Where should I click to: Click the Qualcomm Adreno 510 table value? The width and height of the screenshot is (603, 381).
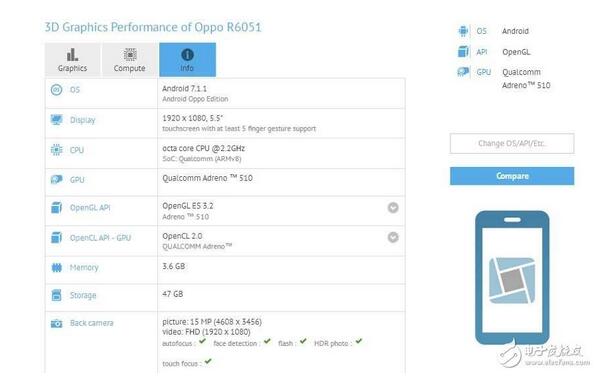tap(207, 178)
